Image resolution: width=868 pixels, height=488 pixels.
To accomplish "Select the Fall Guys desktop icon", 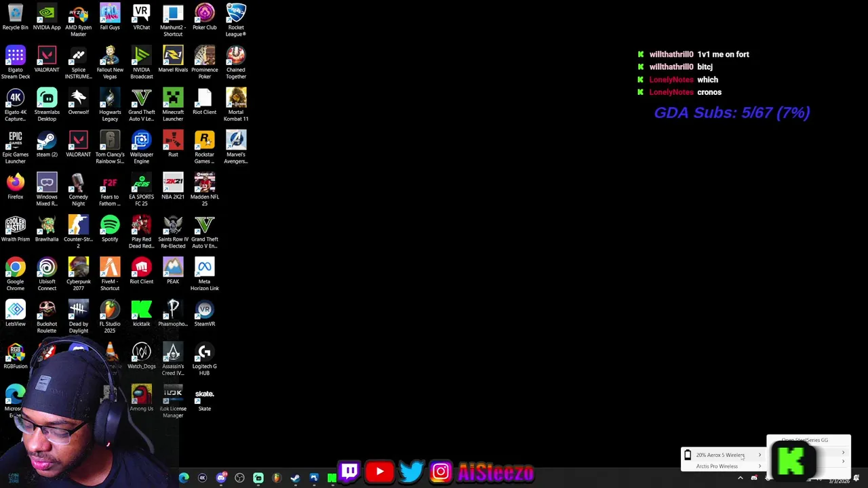I will pos(110,18).
